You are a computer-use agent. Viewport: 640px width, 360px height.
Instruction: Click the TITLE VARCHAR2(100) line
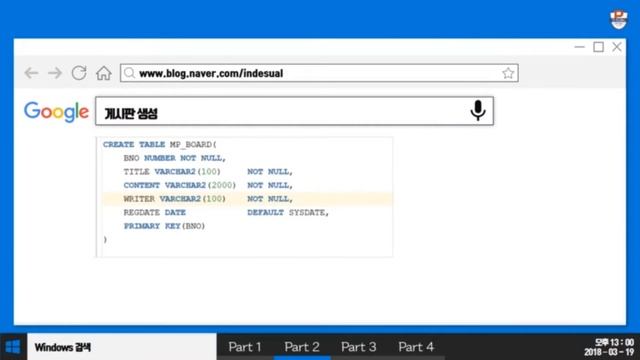point(208,171)
